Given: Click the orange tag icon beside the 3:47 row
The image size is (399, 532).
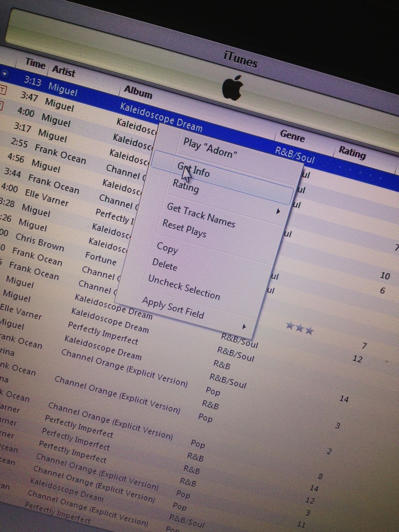Looking at the screenshot, I should 2,89.
